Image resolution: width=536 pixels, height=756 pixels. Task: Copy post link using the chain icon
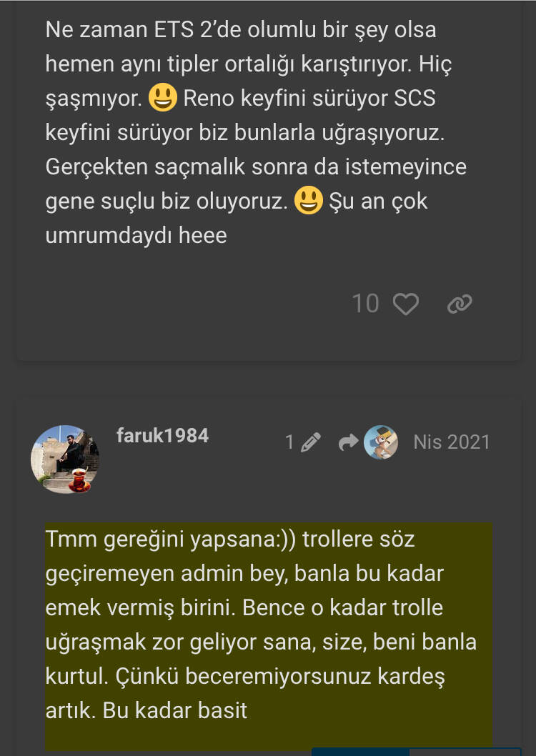click(459, 304)
